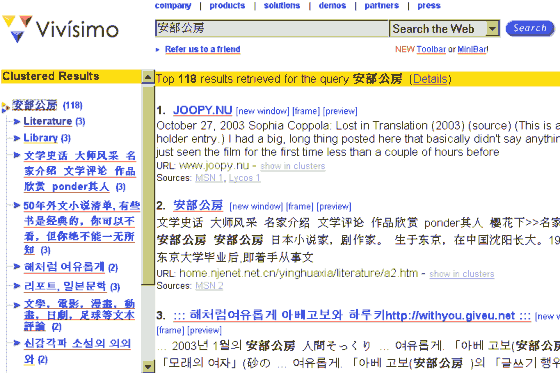Open JOOPY.NU result link

[202, 110]
